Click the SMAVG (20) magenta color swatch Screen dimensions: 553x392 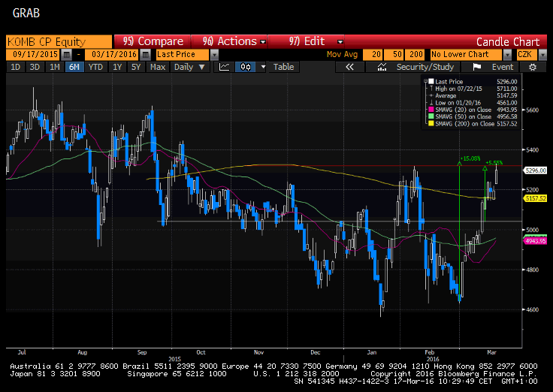click(x=431, y=110)
